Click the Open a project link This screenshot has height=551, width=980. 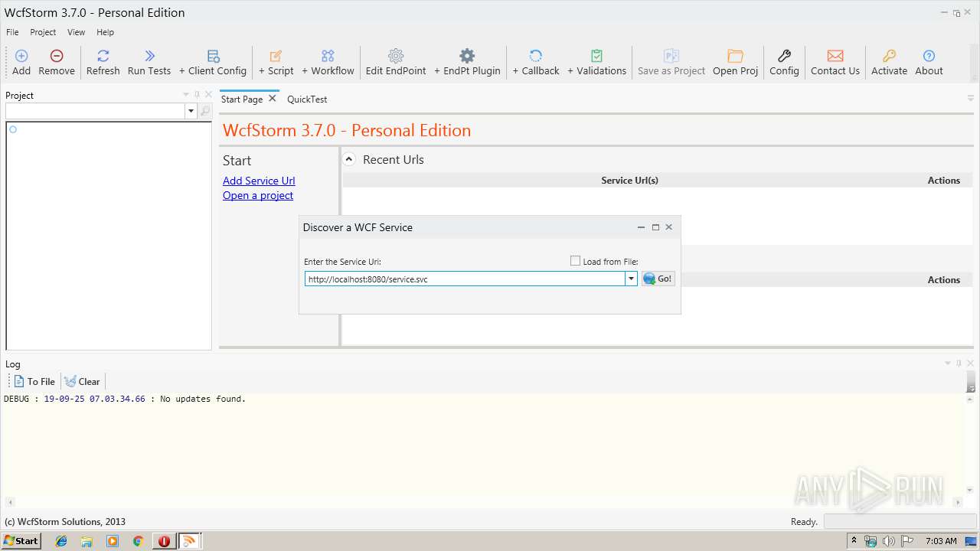point(258,195)
